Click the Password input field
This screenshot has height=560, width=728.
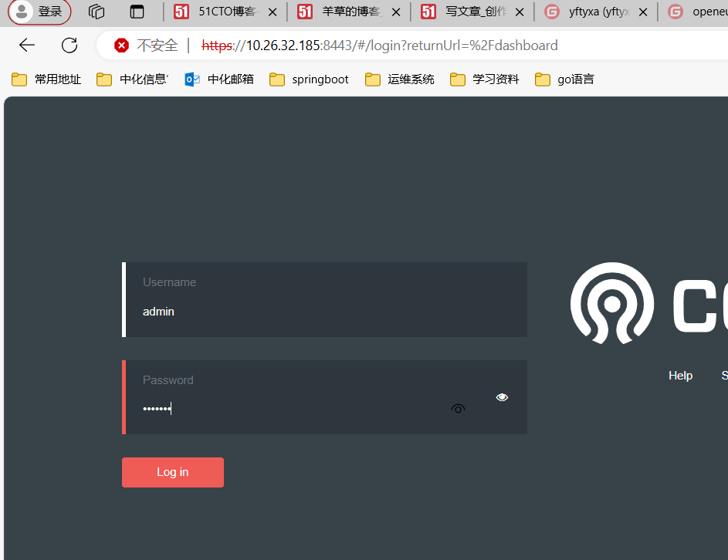[324, 397]
